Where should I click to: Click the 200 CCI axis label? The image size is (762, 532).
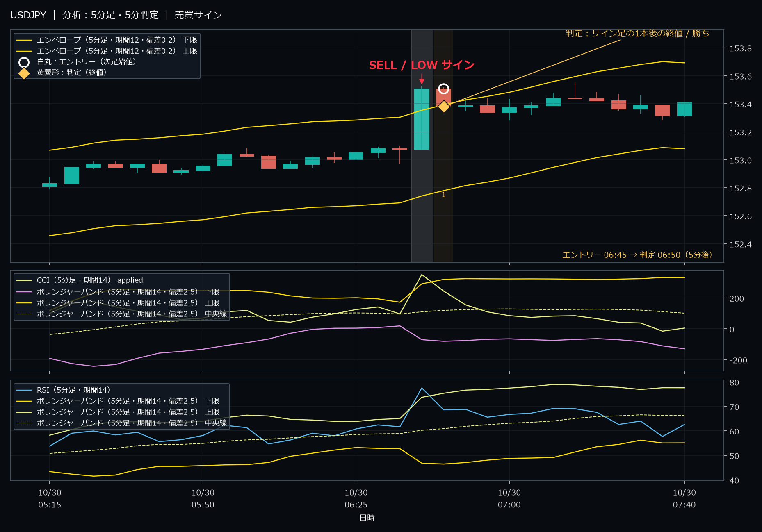point(737,299)
